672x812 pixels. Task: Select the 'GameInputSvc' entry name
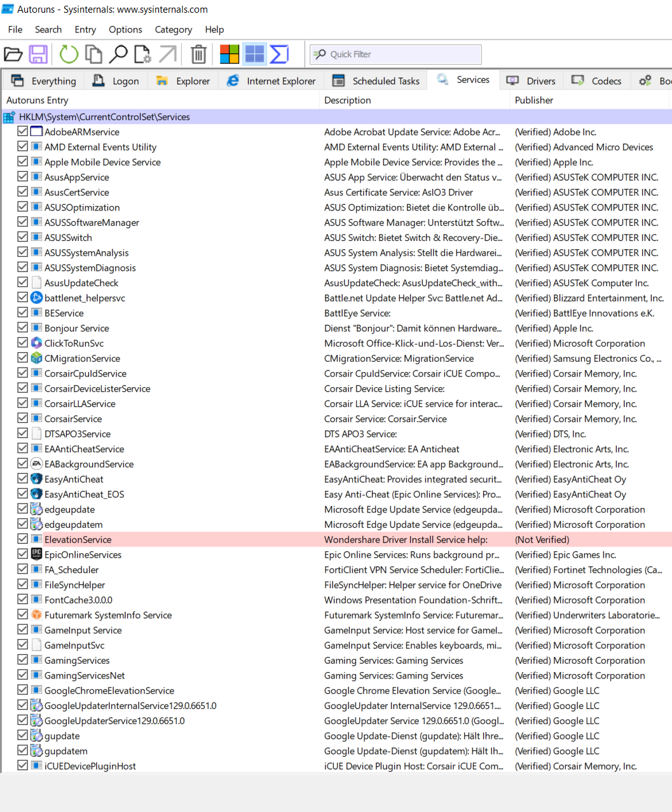[74, 645]
